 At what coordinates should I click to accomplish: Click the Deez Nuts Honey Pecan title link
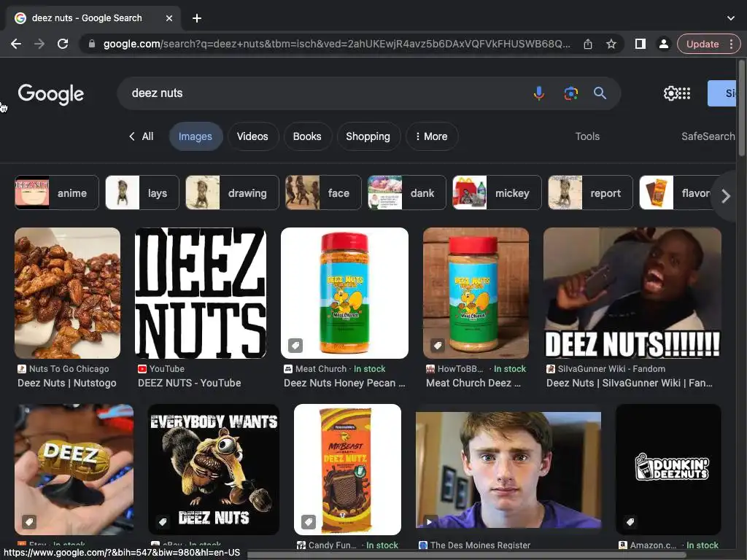[344, 383]
